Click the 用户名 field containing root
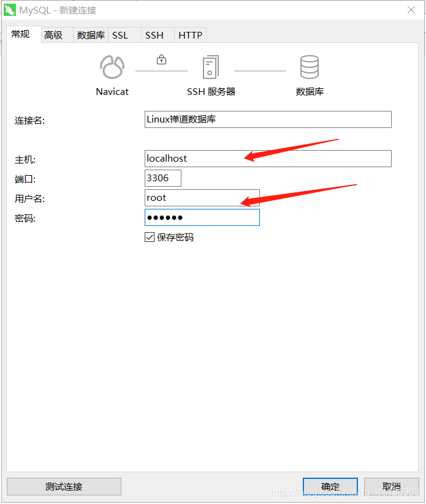 click(202, 198)
